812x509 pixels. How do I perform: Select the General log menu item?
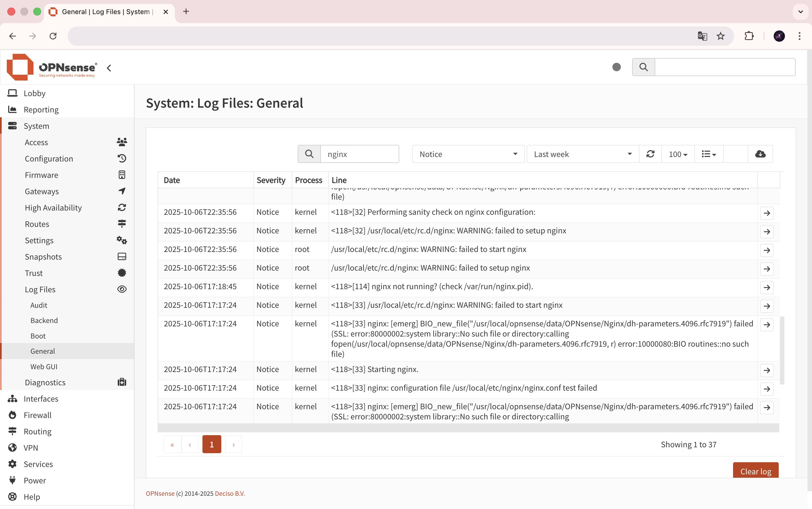(67, 351)
